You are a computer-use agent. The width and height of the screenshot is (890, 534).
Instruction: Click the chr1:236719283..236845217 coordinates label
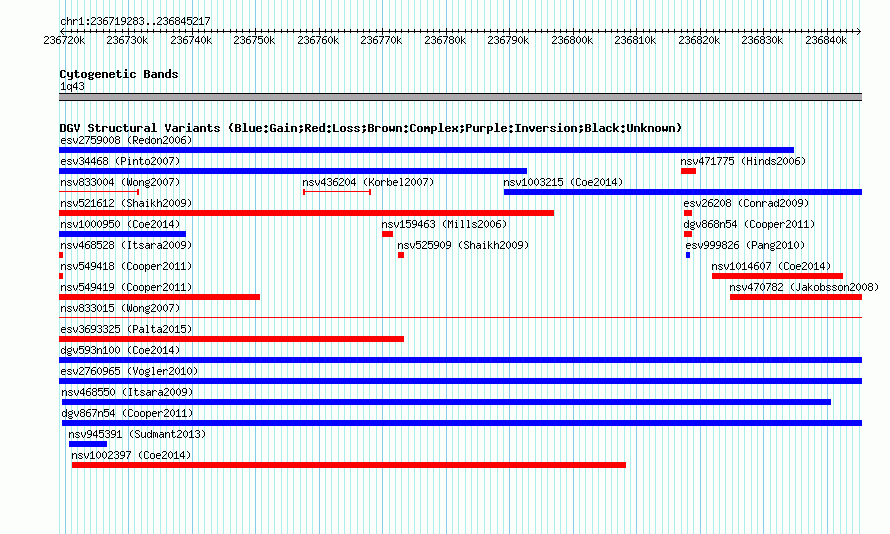click(135, 21)
